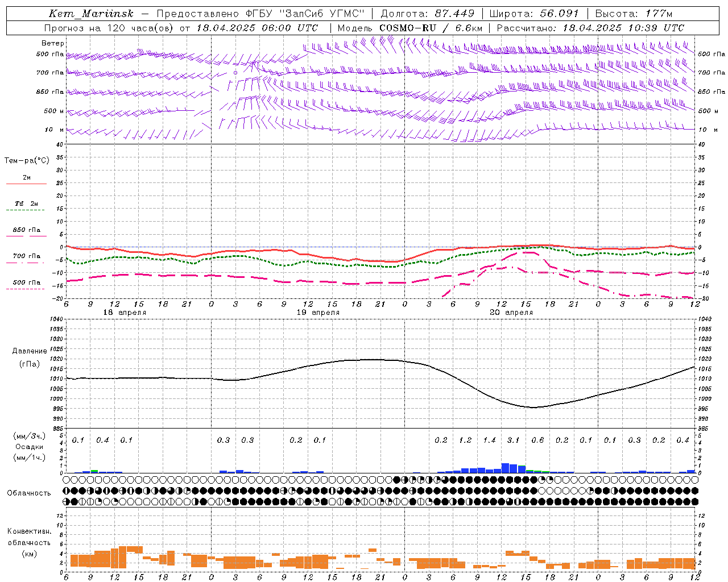The height and width of the screenshot is (582, 728).
Task: Select the 1.2 precipitation value
Action: point(465,440)
